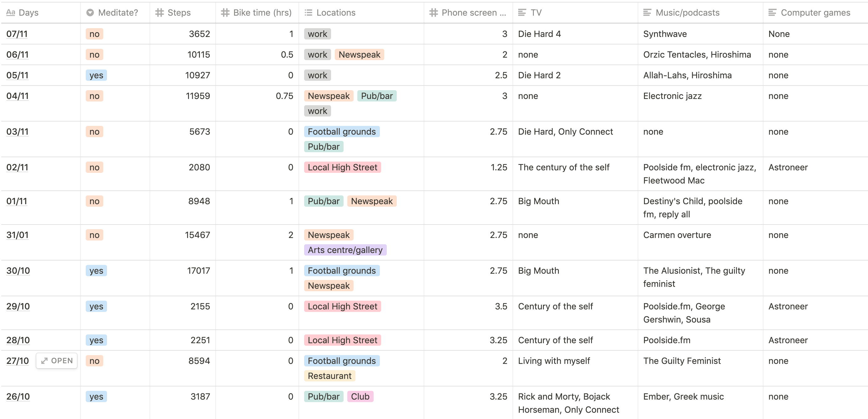Click the TV cell starting 'Rick and Morty'
Screen dimensions: 868x419
[575, 403]
